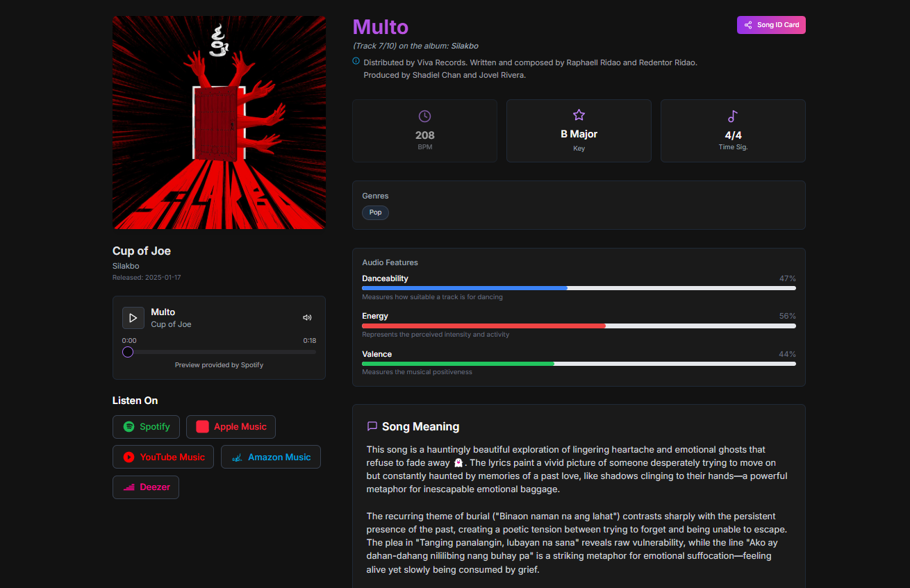Click the 47% Danceability value

pyautogui.click(x=788, y=278)
